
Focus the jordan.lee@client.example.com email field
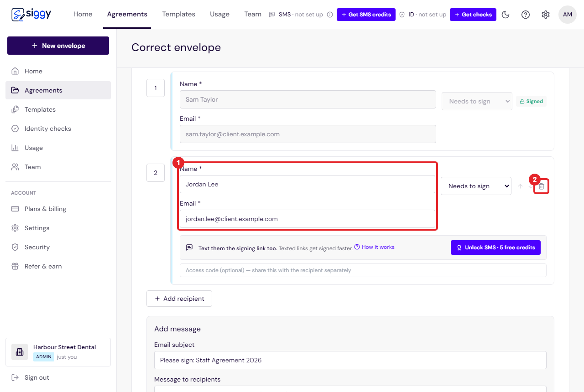[308, 219]
